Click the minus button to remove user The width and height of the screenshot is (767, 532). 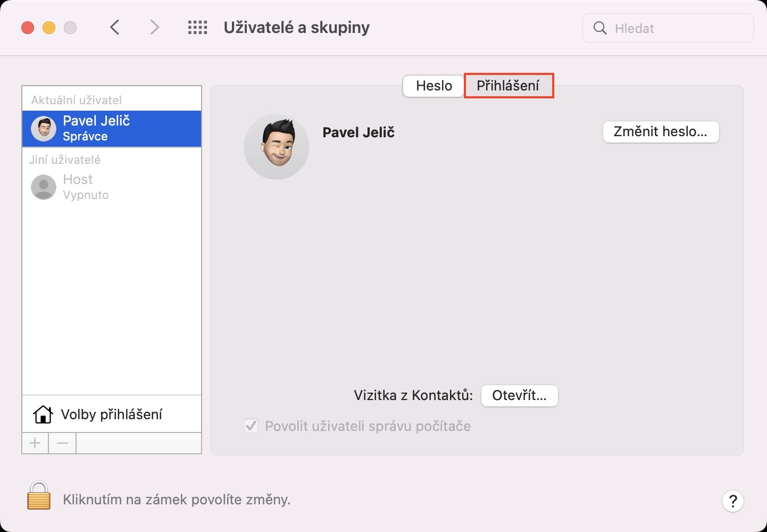[62, 443]
